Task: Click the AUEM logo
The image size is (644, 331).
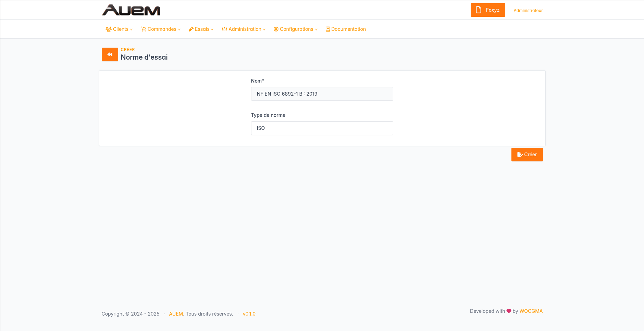Action: click(x=131, y=10)
